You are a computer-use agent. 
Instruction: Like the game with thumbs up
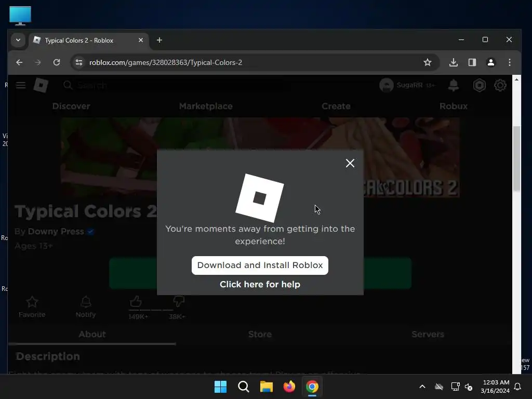(136, 301)
